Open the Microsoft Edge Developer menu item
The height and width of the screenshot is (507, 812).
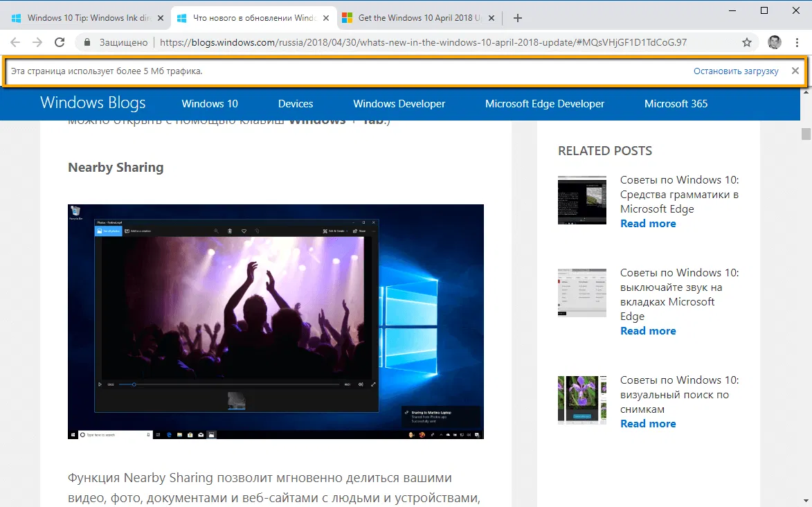[x=544, y=104]
